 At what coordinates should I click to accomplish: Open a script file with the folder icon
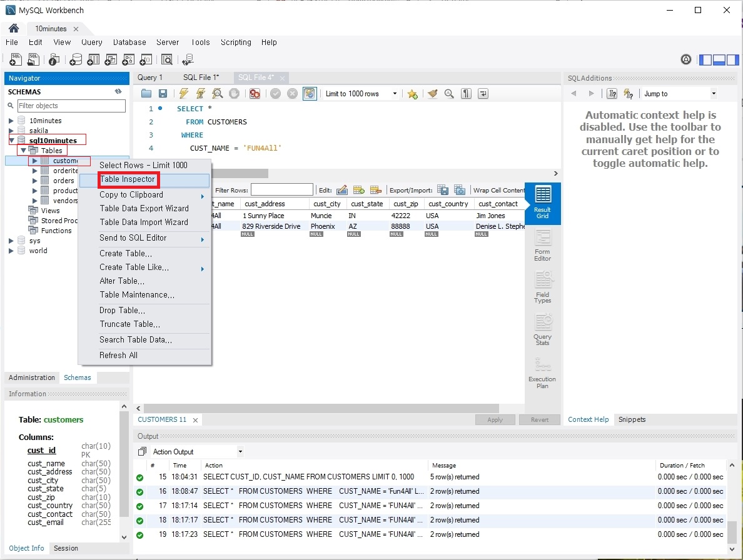coord(146,94)
